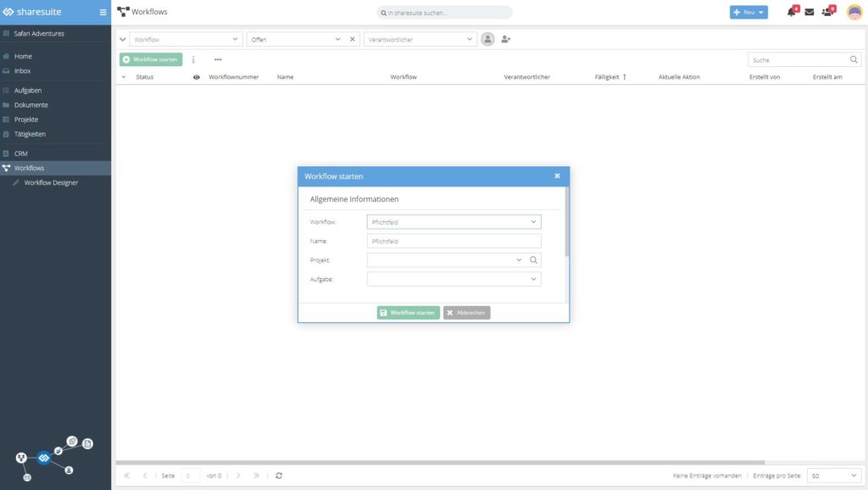Click the Abbrechen button
This screenshot has height=490, width=868.
(x=466, y=313)
